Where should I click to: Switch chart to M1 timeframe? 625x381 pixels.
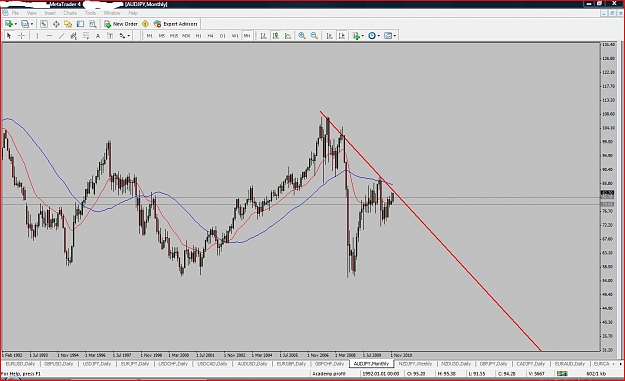click(149, 36)
